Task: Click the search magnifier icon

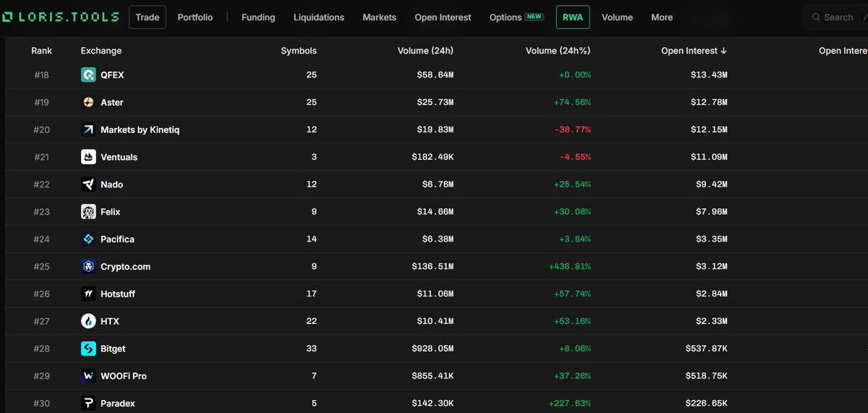Action: (x=816, y=17)
